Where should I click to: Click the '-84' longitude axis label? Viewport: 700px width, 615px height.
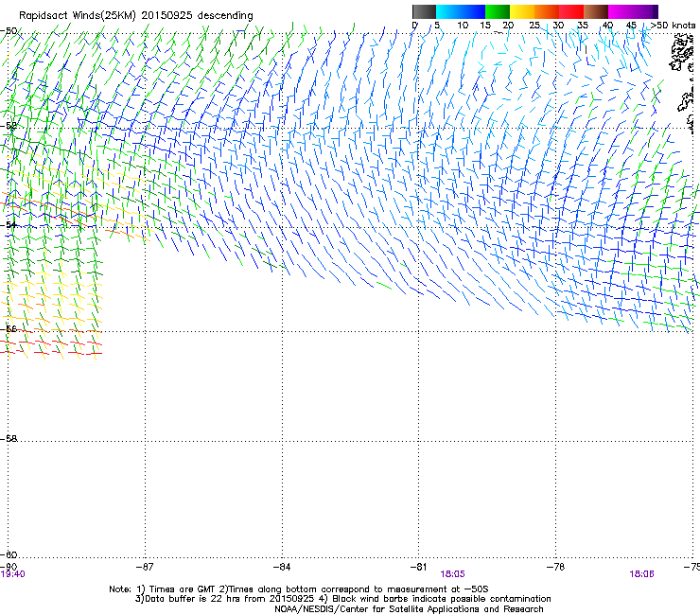click(282, 567)
